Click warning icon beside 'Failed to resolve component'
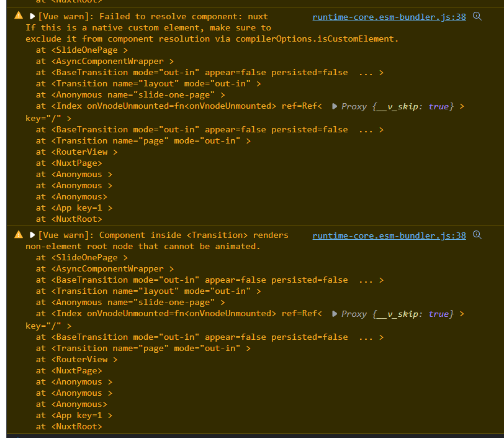Image resolution: width=504 pixels, height=438 pixels. (19, 16)
